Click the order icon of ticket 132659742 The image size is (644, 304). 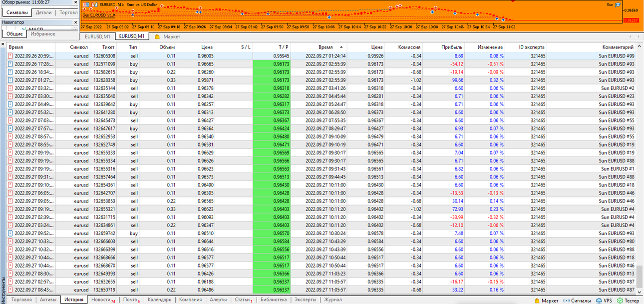tap(10, 233)
